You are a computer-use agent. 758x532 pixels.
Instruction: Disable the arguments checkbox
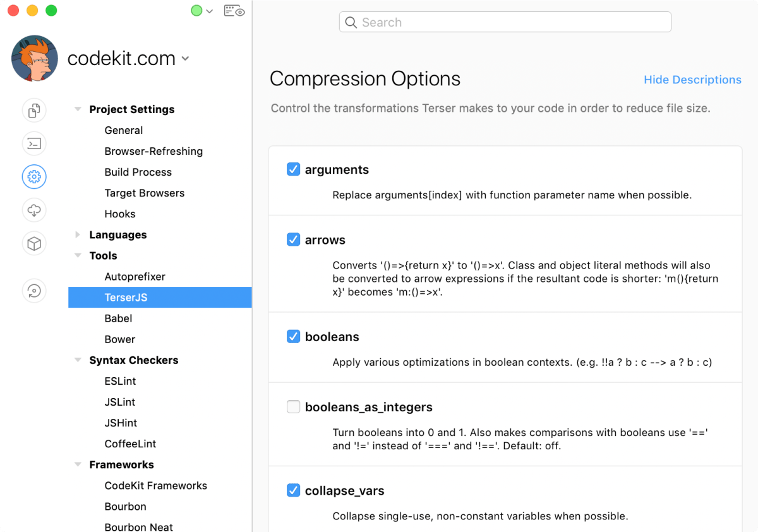point(293,169)
